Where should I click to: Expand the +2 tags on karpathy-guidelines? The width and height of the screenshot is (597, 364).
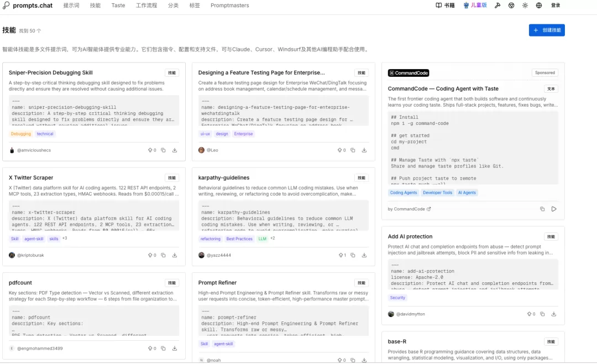(273, 239)
